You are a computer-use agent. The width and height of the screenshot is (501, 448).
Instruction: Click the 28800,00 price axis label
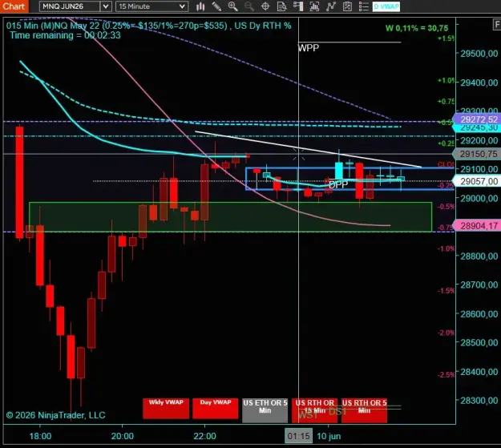pyautogui.click(x=479, y=256)
